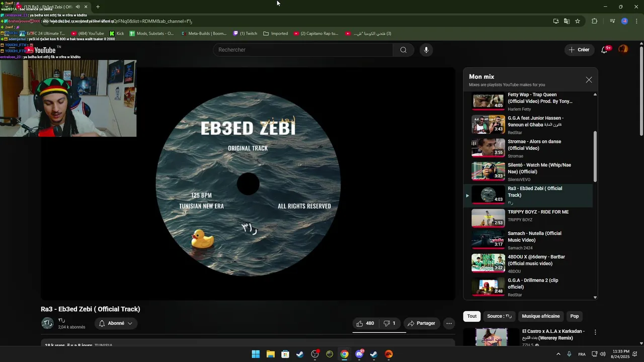
Task: Open the Abonné subscription dropdown
Action: click(x=116, y=323)
